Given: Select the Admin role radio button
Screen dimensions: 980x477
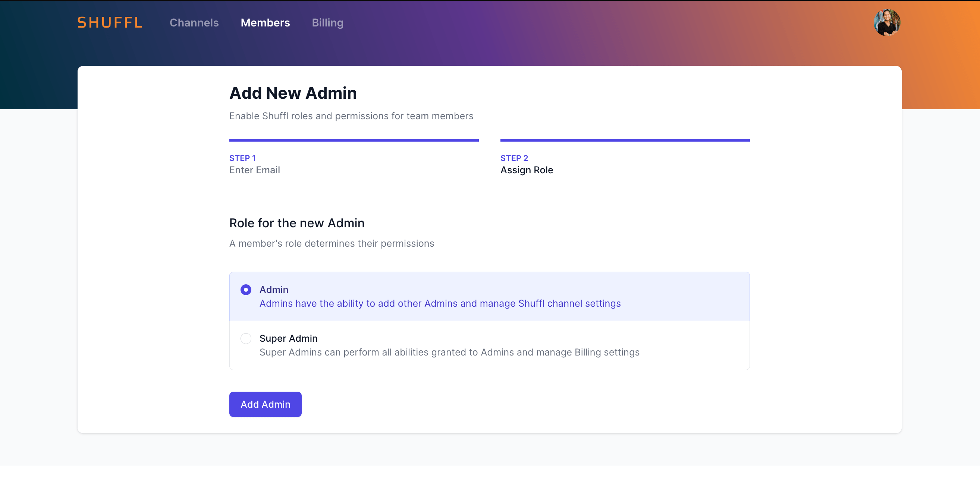Looking at the screenshot, I should (246, 290).
